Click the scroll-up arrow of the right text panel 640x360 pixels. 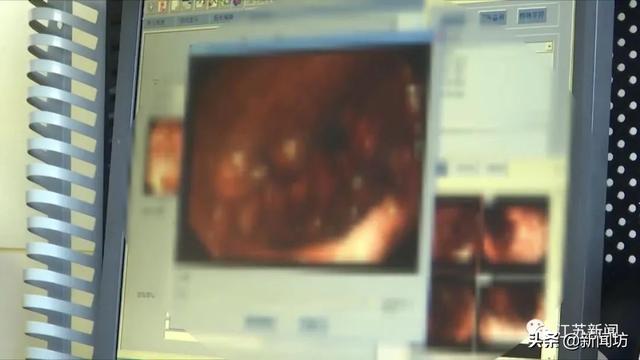(x=549, y=47)
